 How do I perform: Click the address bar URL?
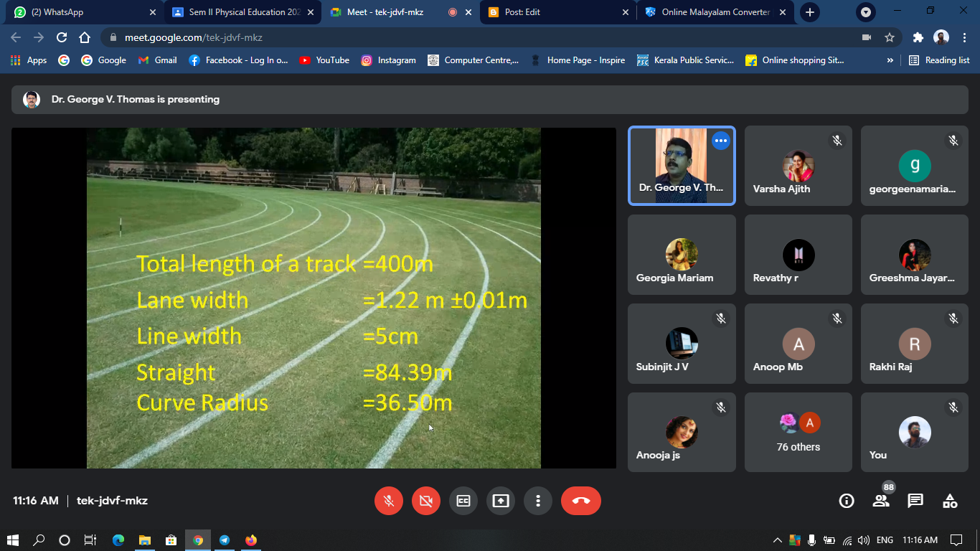[194, 37]
